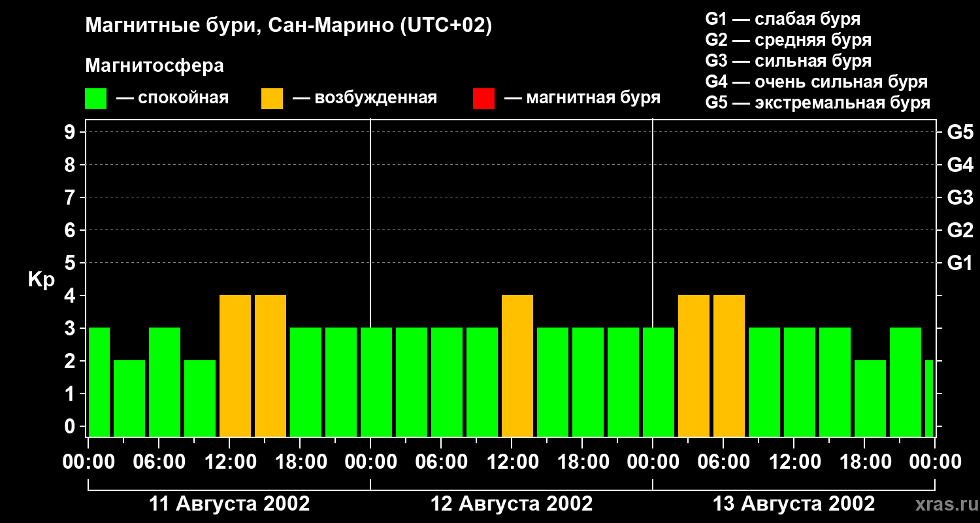Click the 06:00 time label above 11 Августа

pyautogui.click(x=159, y=462)
